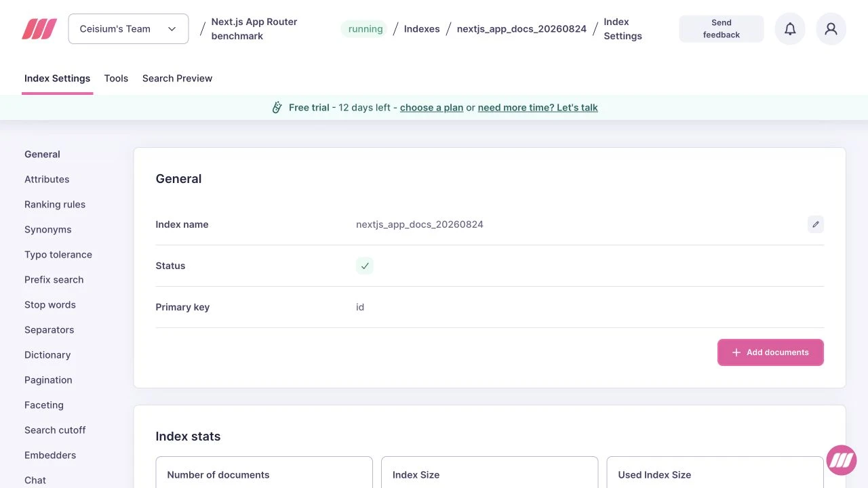The image size is (868, 488).
Task: Open the floating Meilisearch chat bubble
Action: coord(842,460)
